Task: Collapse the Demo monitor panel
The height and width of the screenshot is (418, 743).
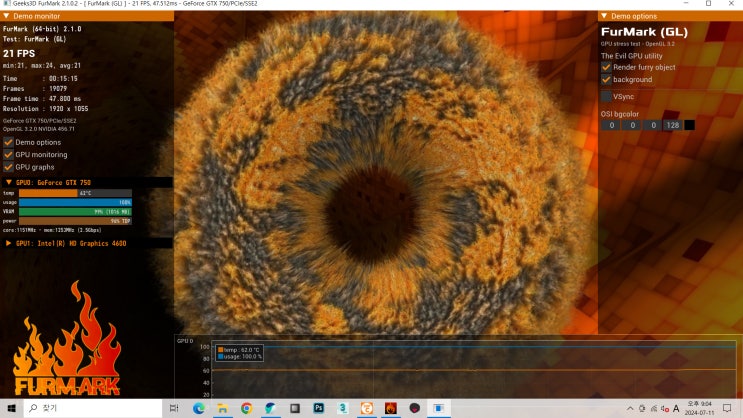Action: [x=7, y=16]
